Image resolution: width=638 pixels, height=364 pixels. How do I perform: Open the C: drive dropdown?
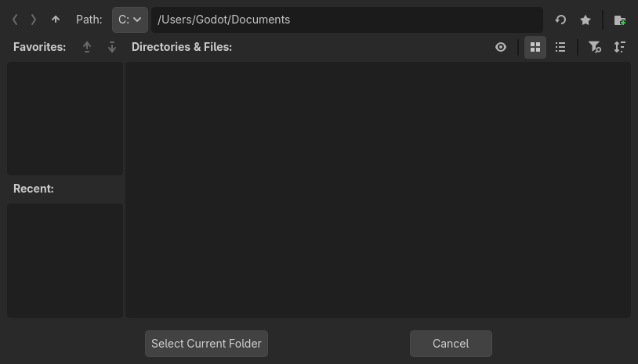point(130,20)
